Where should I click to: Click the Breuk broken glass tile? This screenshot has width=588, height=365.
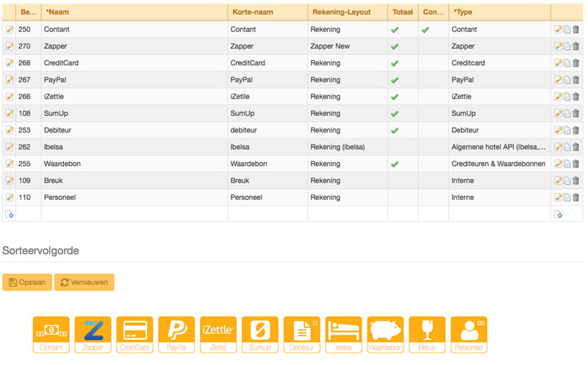pos(427,334)
